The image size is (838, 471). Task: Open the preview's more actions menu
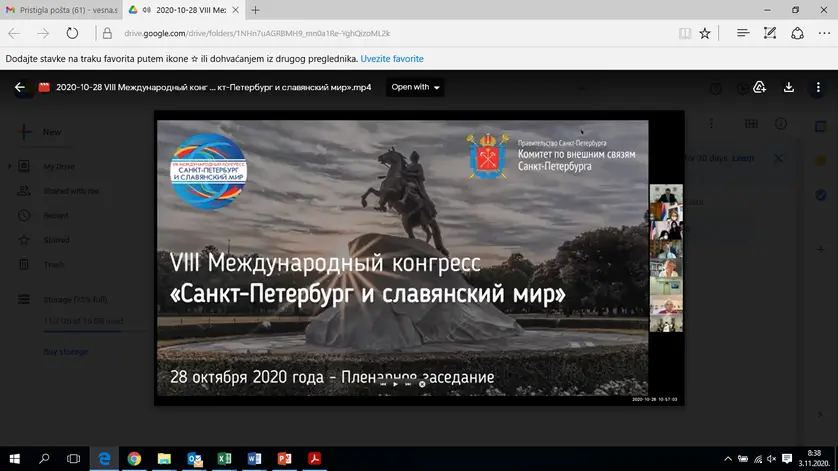pos(817,87)
